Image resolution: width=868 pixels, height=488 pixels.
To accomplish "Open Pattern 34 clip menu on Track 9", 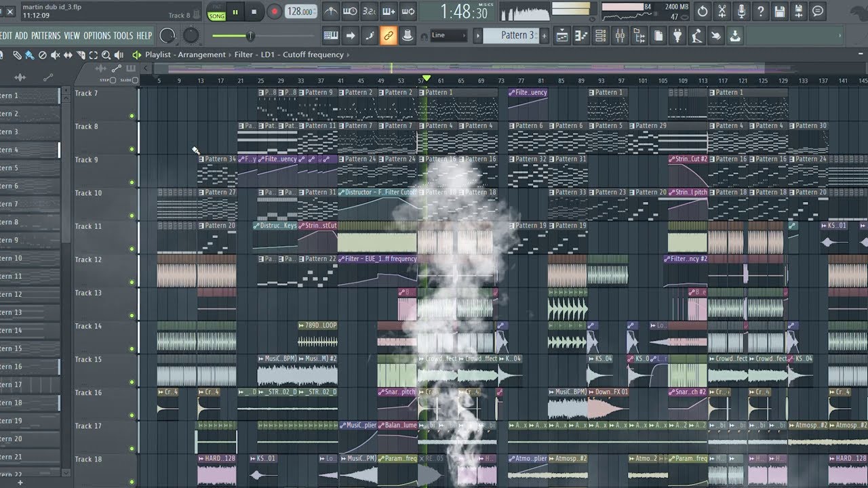I will point(202,159).
